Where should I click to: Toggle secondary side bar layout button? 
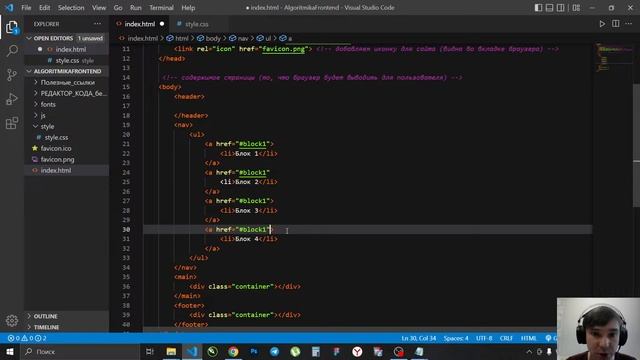tap(561, 8)
